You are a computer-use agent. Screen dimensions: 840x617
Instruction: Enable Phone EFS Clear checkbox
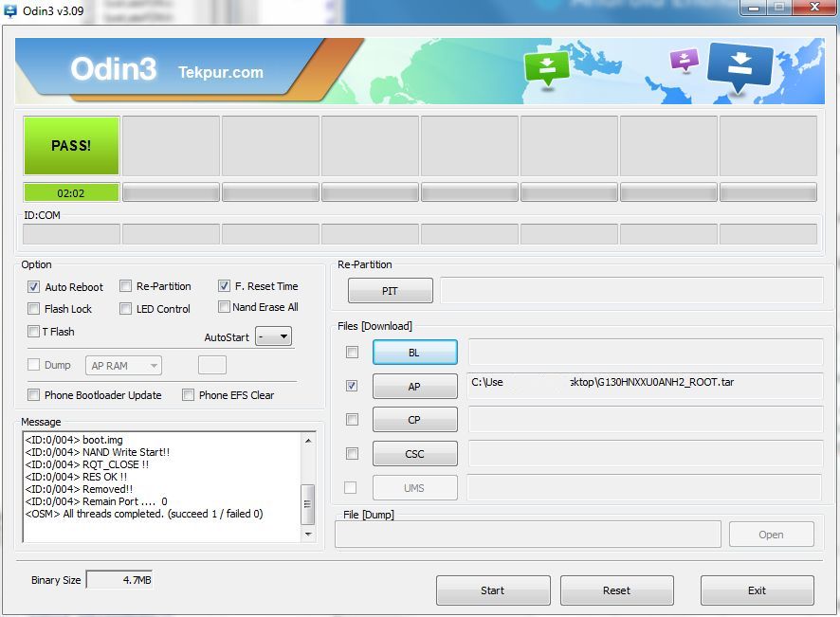click(x=188, y=394)
